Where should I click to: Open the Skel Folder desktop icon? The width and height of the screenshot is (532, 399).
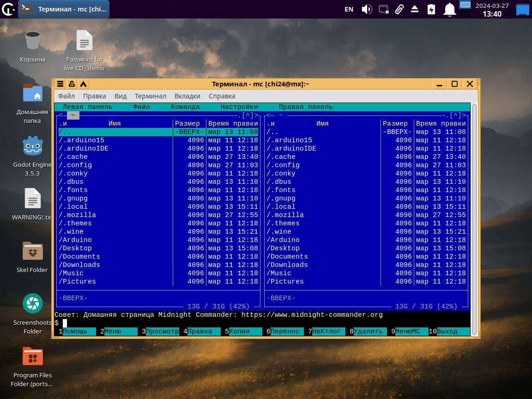tap(32, 252)
